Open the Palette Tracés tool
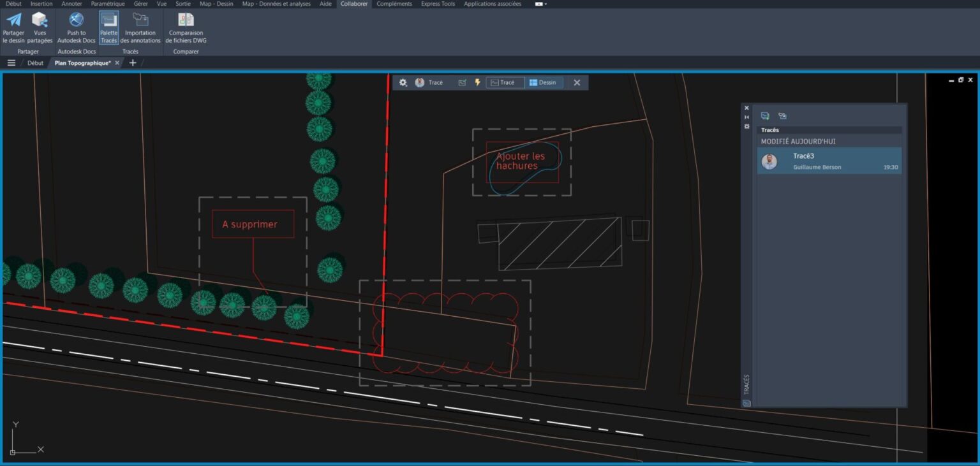The width and height of the screenshot is (980, 466). pos(108,28)
